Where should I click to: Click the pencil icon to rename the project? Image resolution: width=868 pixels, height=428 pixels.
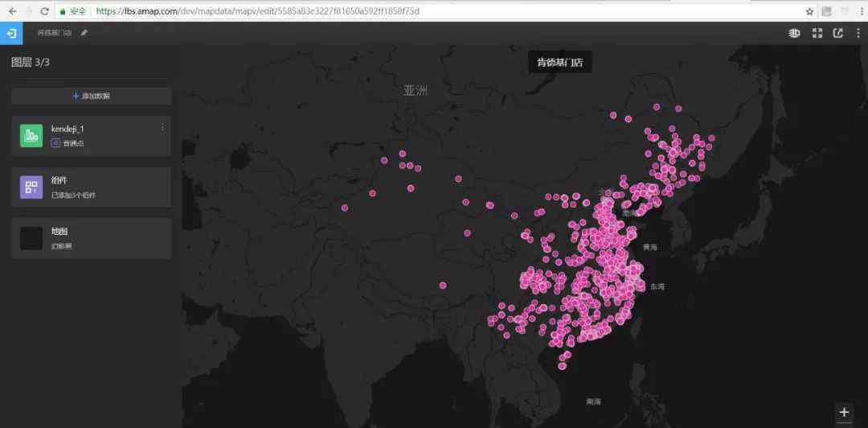(84, 33)
